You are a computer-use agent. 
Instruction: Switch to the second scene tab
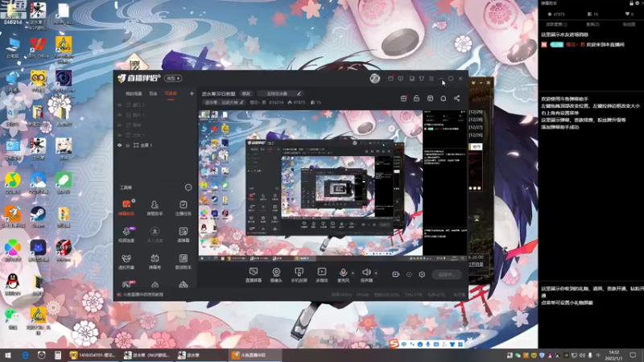click(x=153, y=93)
